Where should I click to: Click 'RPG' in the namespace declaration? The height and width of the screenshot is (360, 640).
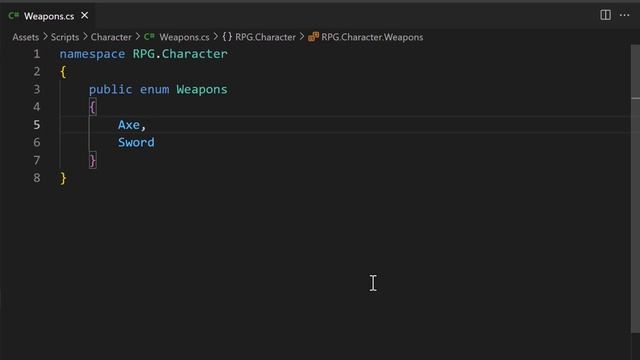point(144,54)
